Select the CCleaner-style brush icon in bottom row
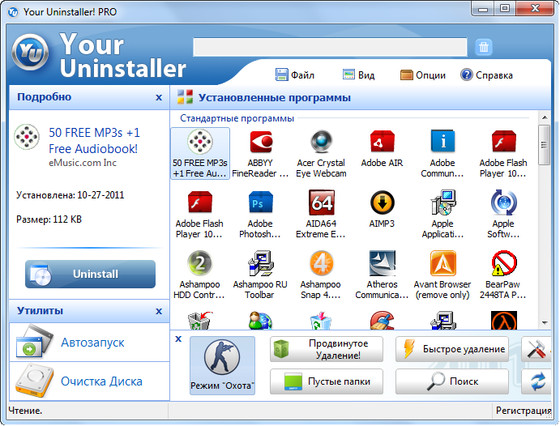Screen dimensions: 560x426 [x=382, y=320]
